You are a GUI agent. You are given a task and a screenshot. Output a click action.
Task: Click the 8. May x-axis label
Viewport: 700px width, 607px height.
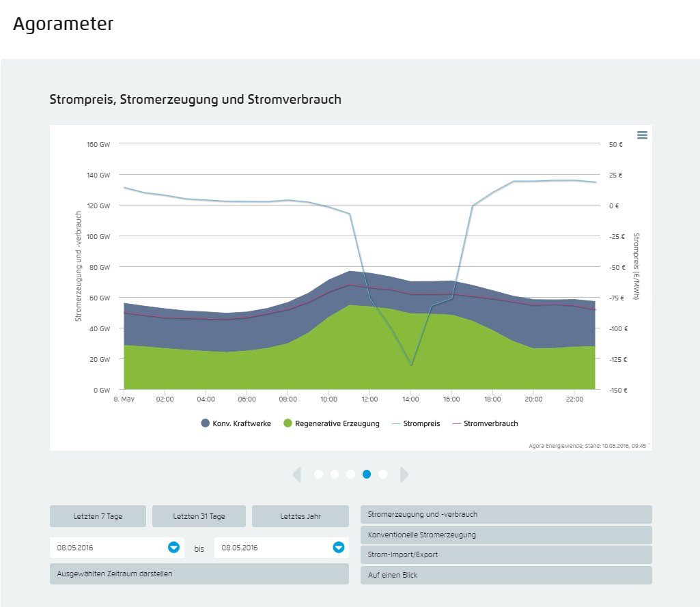coord(124,399)
